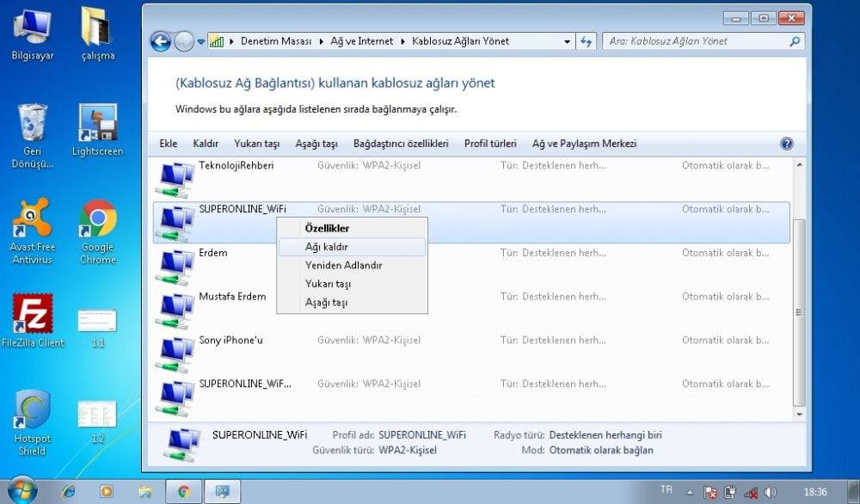Select the Erdem network entry
The width and height of the screenshot is (860, 504).
[471, 266]
